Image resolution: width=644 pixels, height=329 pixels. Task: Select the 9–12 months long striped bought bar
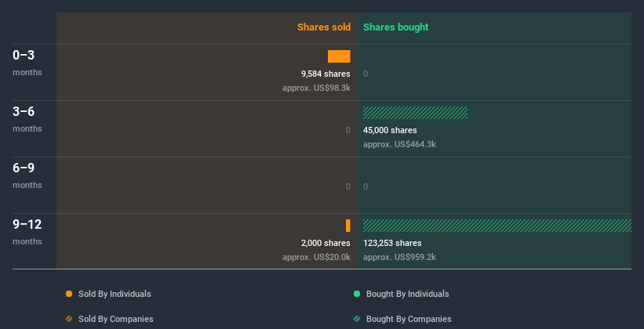497,226
